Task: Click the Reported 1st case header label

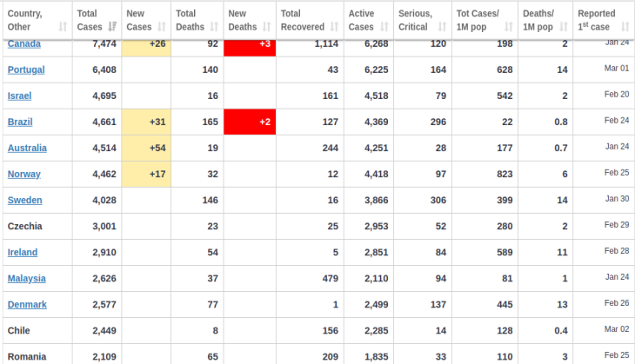Action: [597, 20]
